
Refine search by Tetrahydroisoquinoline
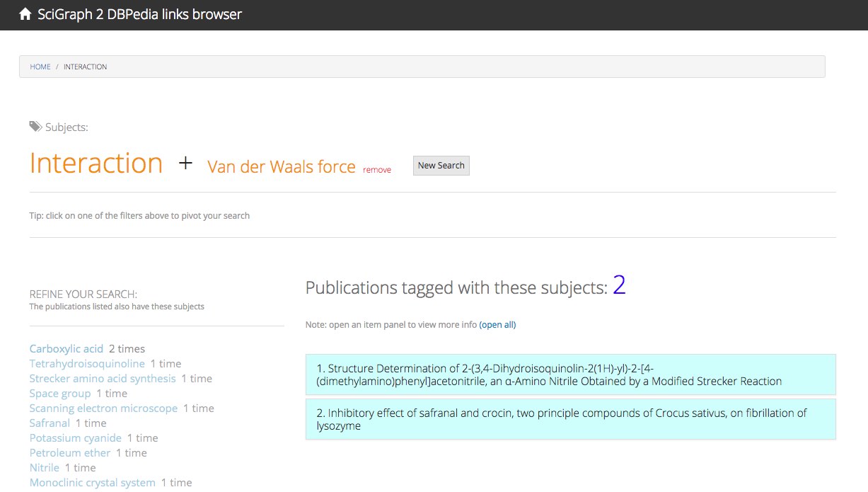[x=87, y=363]
